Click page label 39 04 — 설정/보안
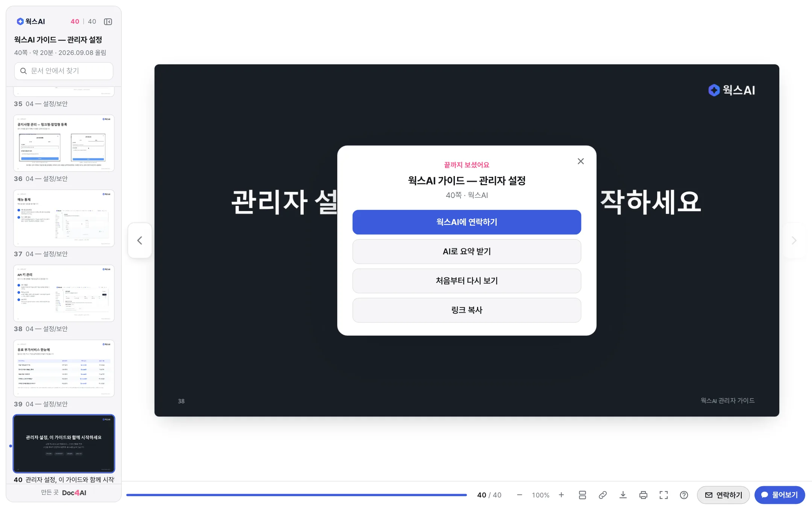 (x=41, y=404)
